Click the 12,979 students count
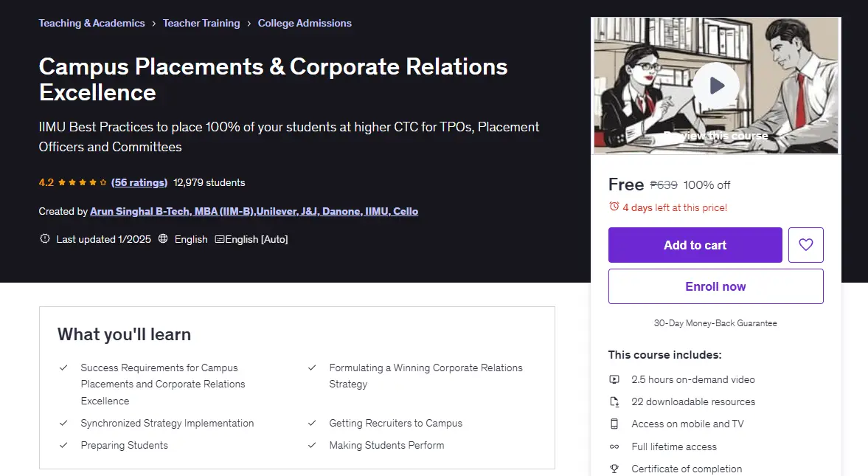 [209, 182]
